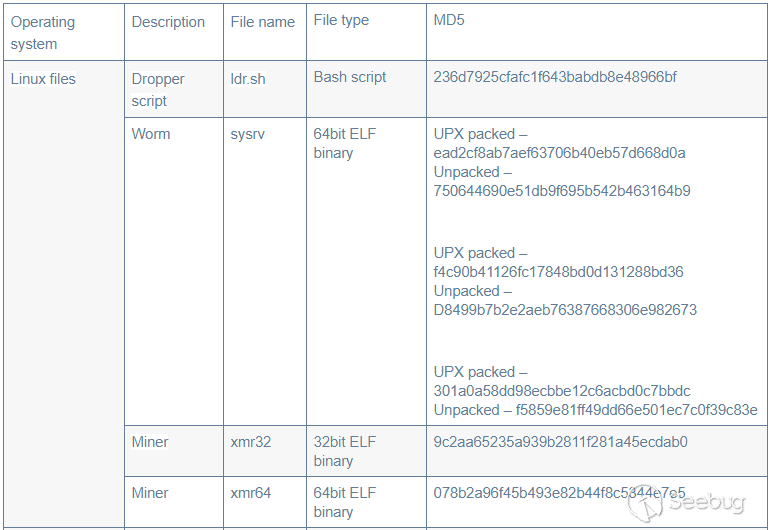773x530 pixels.
Task: Select the xmr32 file name cell
Action: point(250,442)
